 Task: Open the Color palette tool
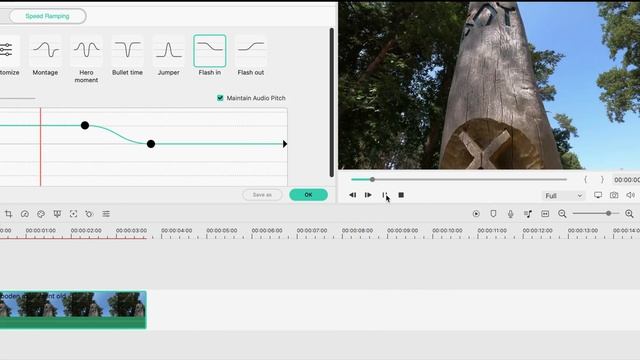(41, 214)
